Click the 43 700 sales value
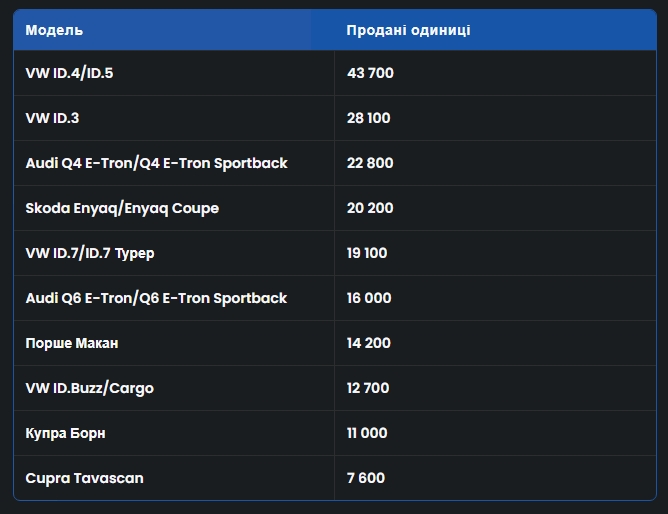 tap(370, 73)
